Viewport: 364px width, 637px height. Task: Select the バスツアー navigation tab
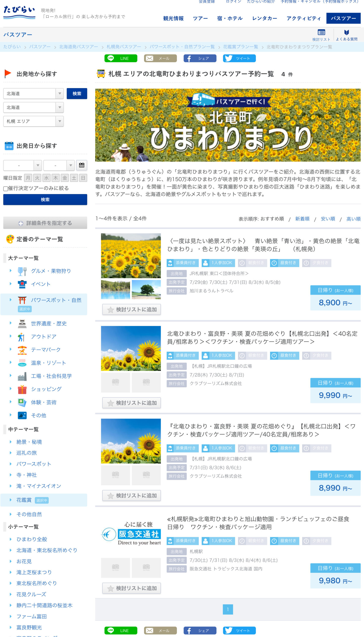click(344, 18)
